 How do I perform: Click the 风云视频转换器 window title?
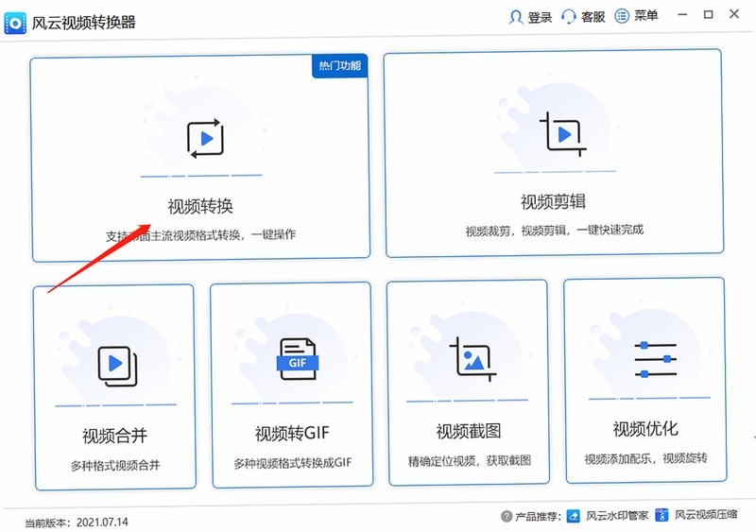point(84,23)
